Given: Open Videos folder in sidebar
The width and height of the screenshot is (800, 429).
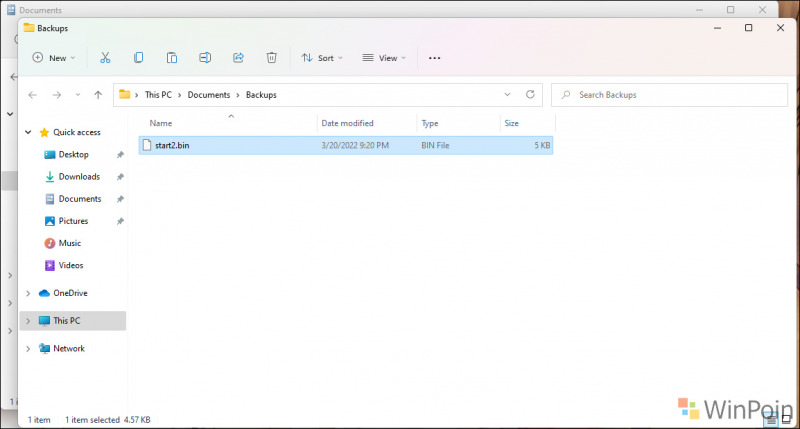Looking at the screenshot, I should pos(70,265).
